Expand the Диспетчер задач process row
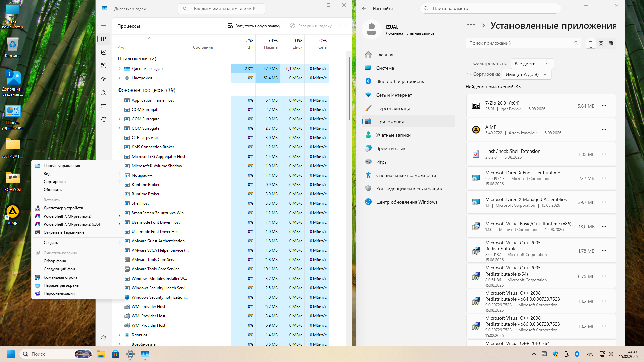This screenshot has width=644, height=362. 120,68
